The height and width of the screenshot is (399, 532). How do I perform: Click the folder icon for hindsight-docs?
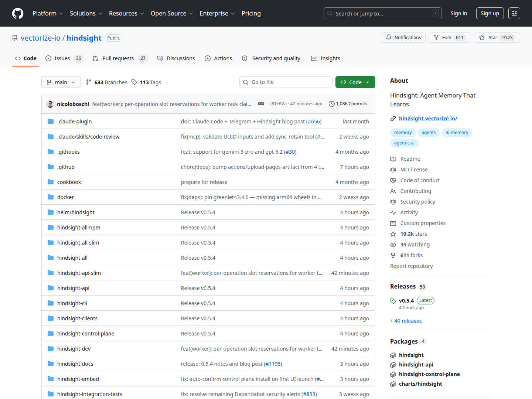51,364
